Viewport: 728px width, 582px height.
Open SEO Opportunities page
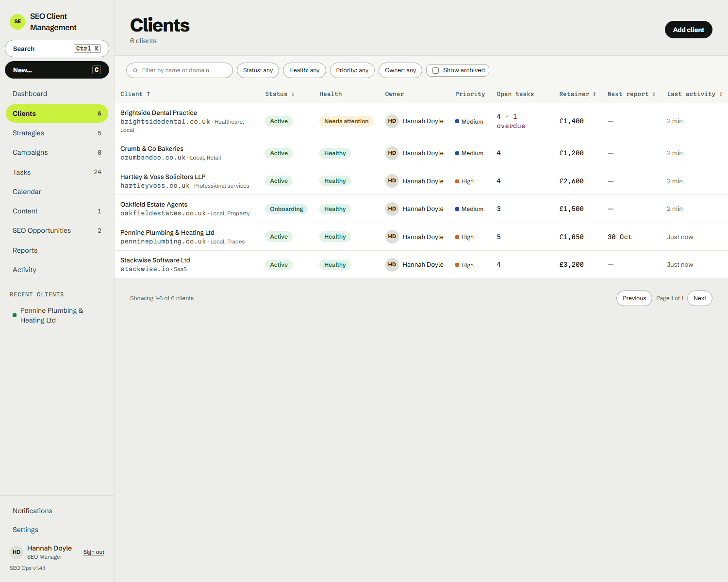[x=57, y=230]
